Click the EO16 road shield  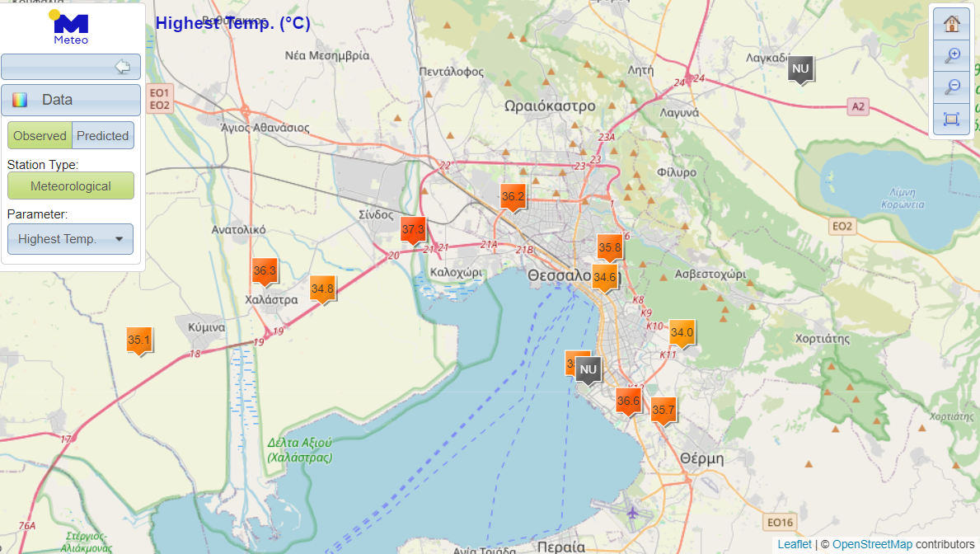[x=780, y=522]
